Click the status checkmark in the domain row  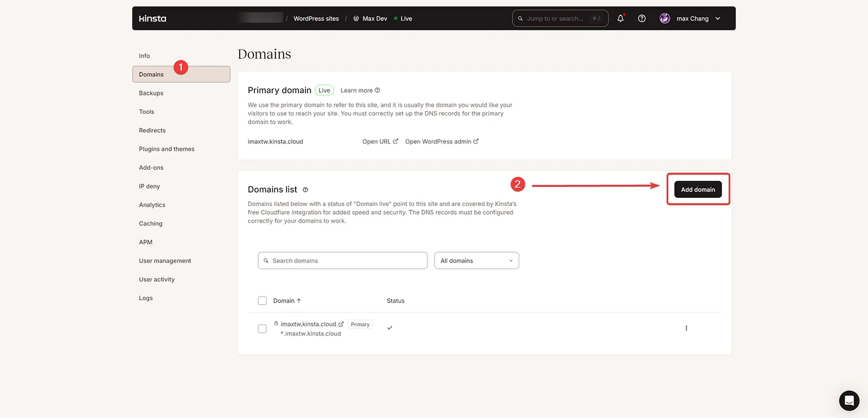pyautogui.click(x=390, y=328)
